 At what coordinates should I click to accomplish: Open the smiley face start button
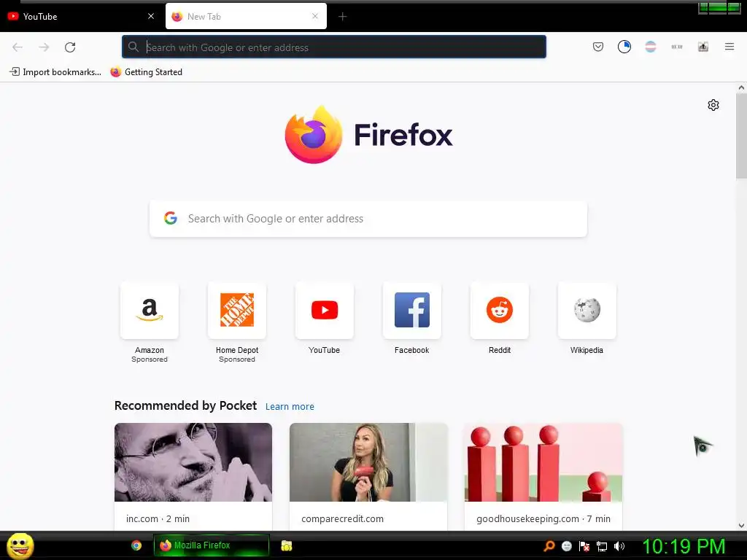click(20, 545)
